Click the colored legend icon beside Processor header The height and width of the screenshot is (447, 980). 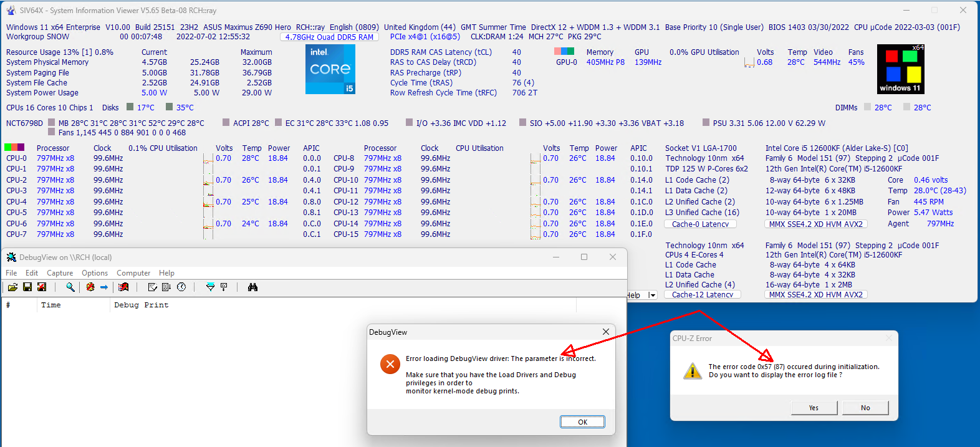(x=14, y=147)
